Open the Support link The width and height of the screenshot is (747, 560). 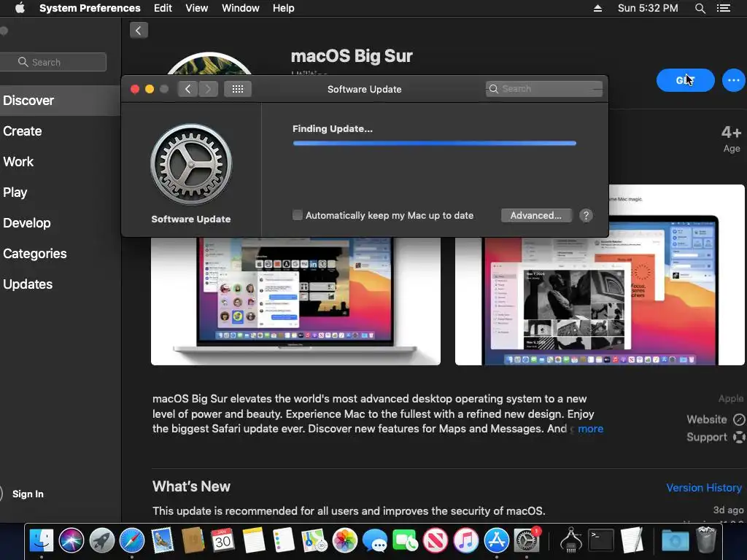(x=716, y=437)
